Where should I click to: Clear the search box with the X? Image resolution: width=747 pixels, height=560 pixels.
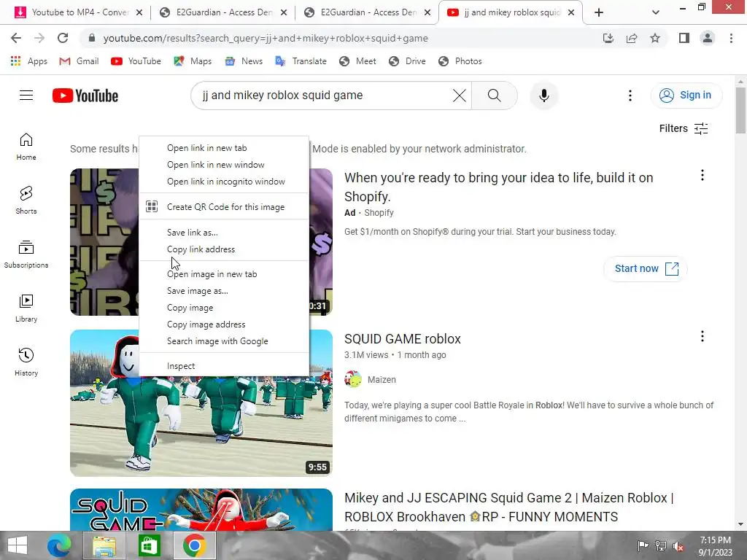(460, 96)
